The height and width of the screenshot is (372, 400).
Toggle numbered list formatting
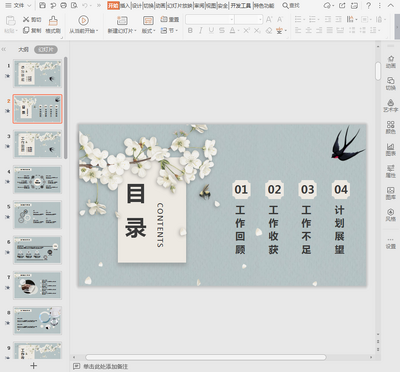[312, 19]
